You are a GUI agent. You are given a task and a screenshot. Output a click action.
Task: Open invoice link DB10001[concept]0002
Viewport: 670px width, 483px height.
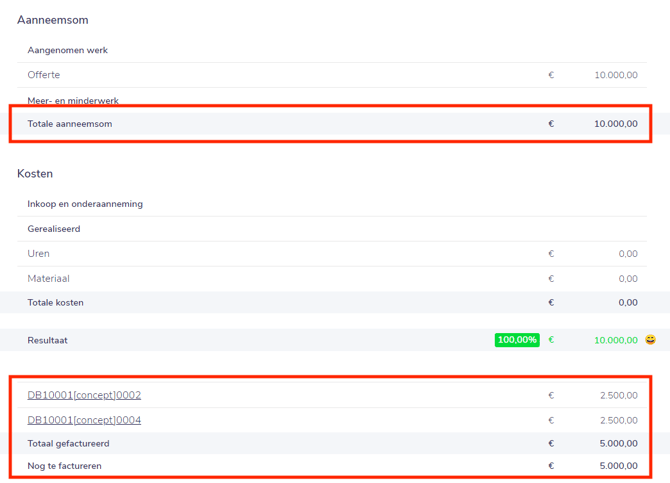(84, 395)
